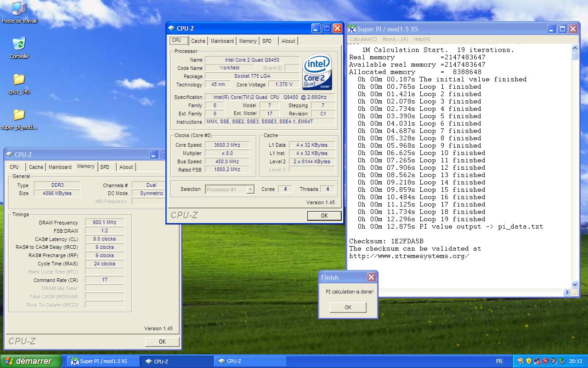Viewport: 588px width, 368px height.
Task: Click OK in the CPU-Z processor window
Action: click(324, 216)
